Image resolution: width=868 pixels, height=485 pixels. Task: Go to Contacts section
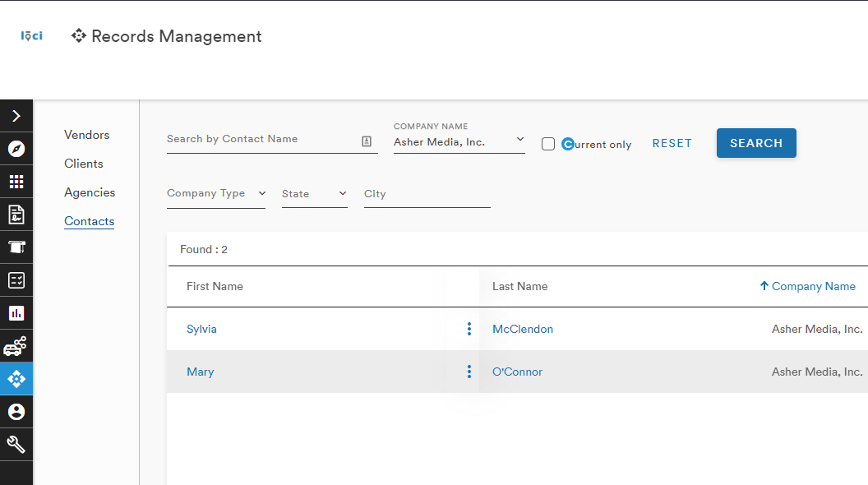pyautogui.click(x=89, y=221)
